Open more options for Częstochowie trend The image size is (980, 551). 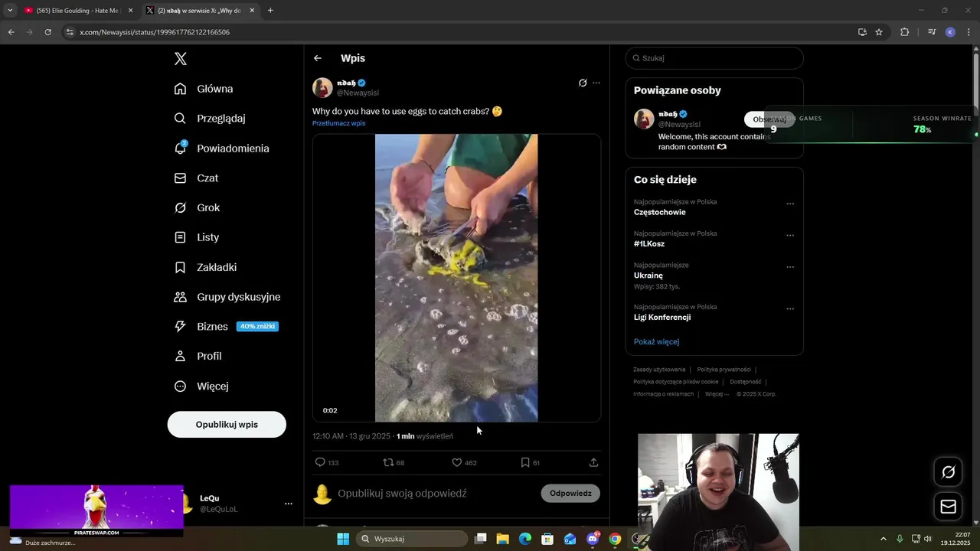point(790,204)
